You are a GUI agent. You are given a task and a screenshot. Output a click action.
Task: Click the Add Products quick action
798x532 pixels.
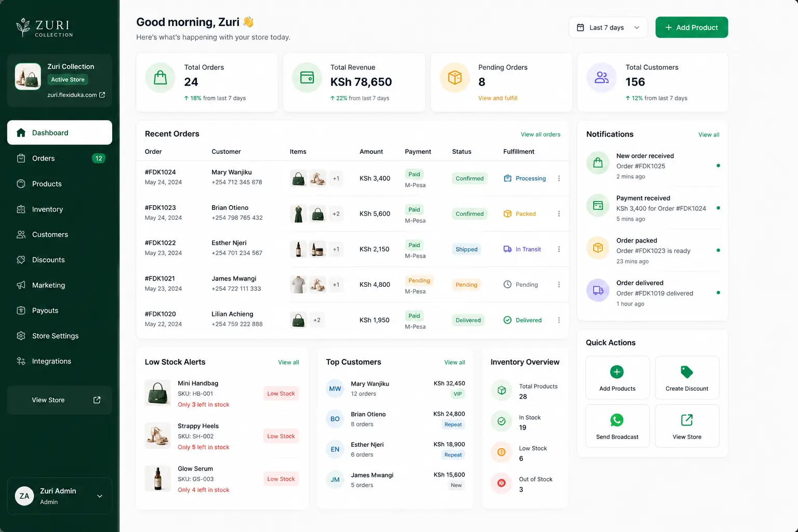617,378
